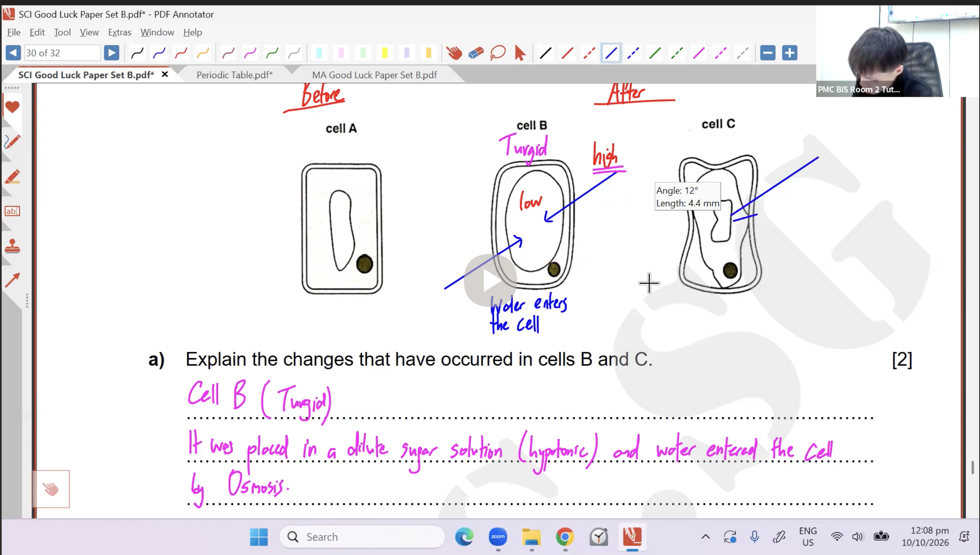This screenshot has width=980, height=555.
Task: Select the red straight line tool
Action: tap(567, 53)
